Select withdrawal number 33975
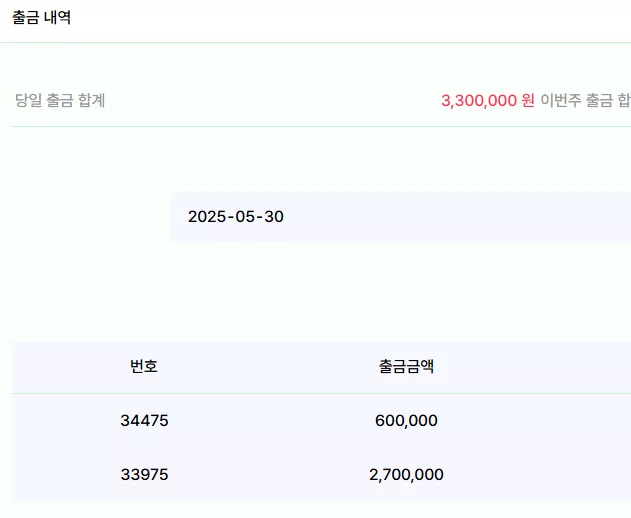This screenshot has height=518, width=631. [x=144, y=475]
